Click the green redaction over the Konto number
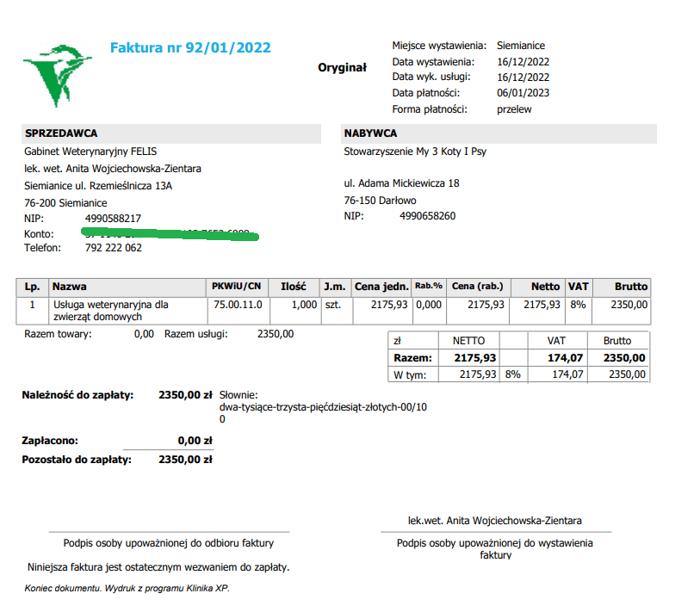This screenshot has height=612, width=700. [170, 234]
